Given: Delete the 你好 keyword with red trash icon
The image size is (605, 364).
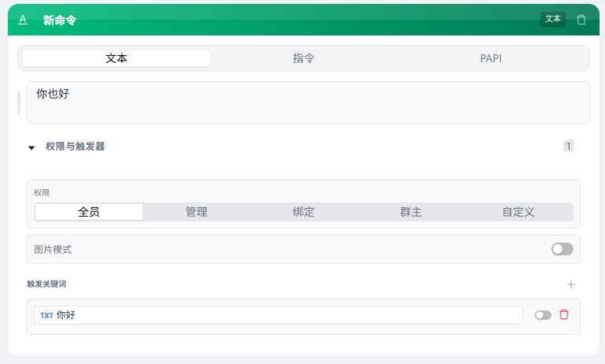Looking at the screenshot, I should (564, 315).
